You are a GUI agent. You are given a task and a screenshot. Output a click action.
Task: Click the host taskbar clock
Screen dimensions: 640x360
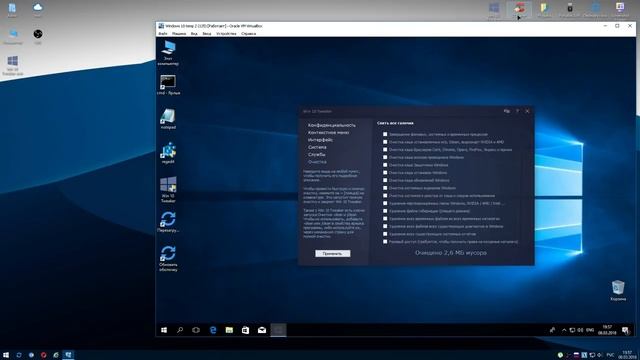(x=628, y=355)
